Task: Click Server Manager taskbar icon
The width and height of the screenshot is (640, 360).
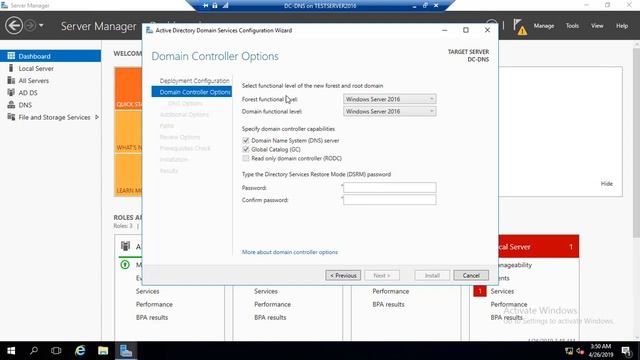Action: point(126,351)
